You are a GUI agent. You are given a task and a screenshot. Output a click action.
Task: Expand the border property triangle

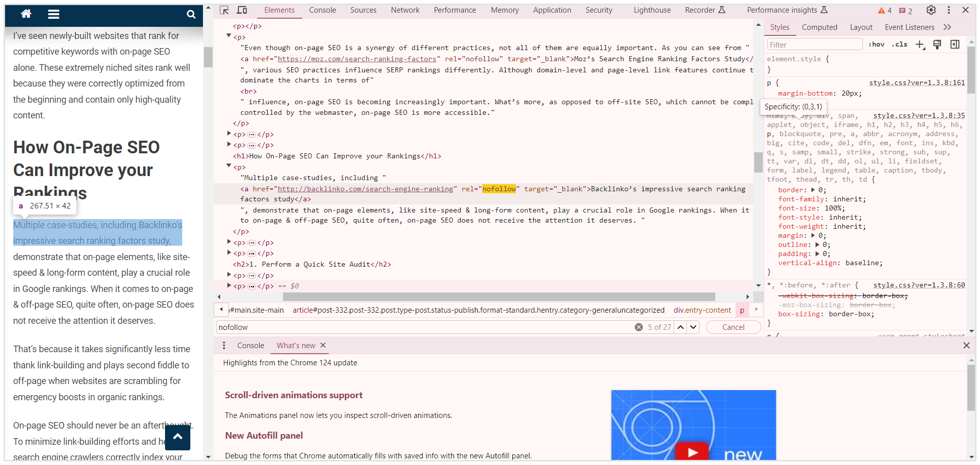coord(813,190)
